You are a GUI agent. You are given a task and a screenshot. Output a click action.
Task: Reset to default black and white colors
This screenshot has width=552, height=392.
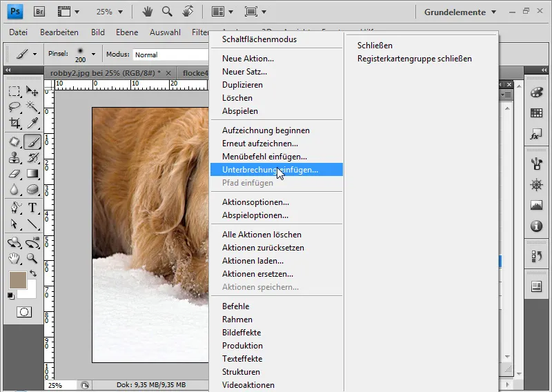point(11,296)
